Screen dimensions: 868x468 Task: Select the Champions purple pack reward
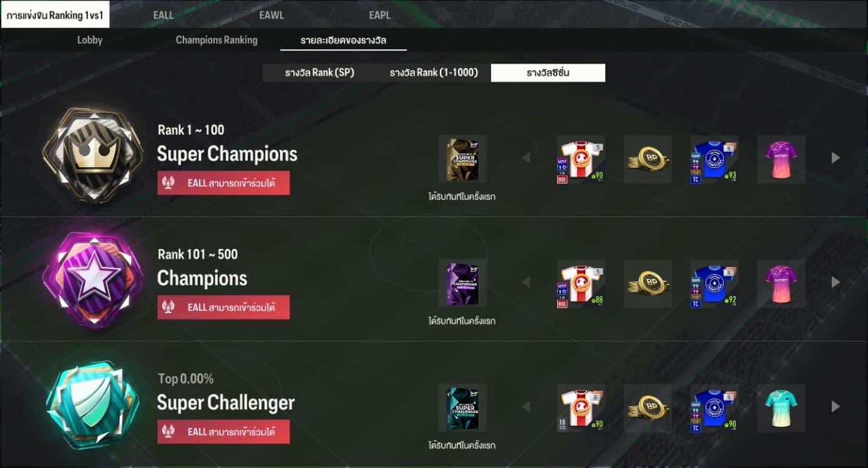click(462, 283)
